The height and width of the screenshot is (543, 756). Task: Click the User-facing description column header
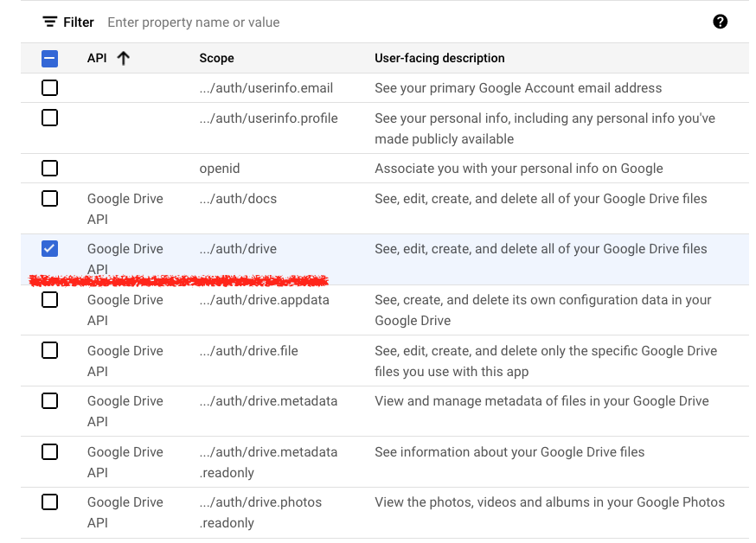click(439, 58)
